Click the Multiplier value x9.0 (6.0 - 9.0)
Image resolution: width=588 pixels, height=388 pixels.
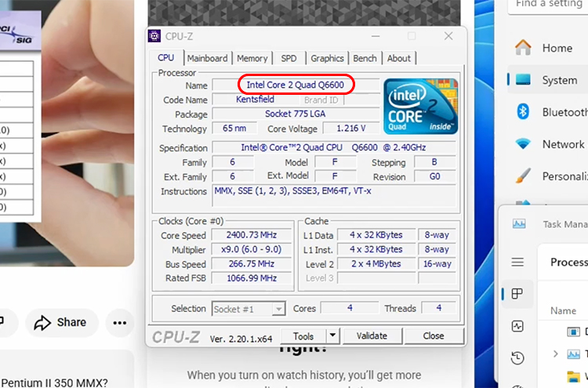[x=252, y=250]
